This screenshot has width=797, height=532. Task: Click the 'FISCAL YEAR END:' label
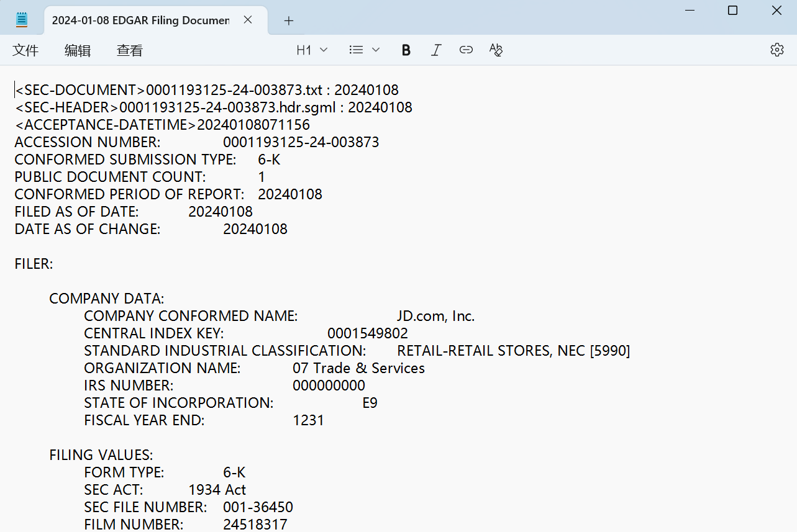(x=144, y=420)
